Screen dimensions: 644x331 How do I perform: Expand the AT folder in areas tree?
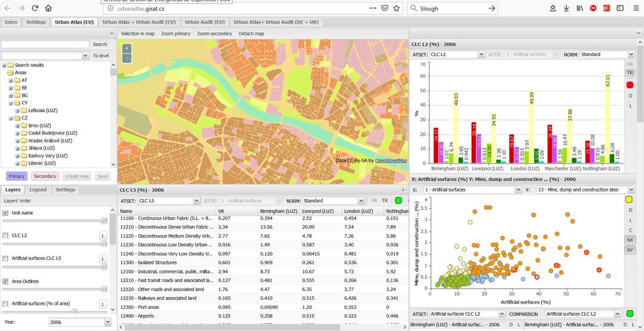click(x=10, y=80)
